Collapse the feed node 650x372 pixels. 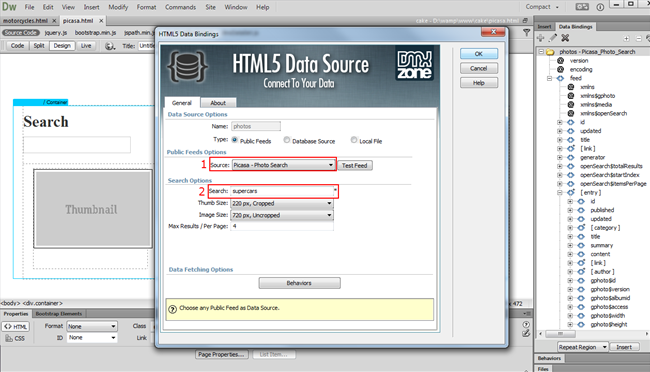(x=550, y=78)
